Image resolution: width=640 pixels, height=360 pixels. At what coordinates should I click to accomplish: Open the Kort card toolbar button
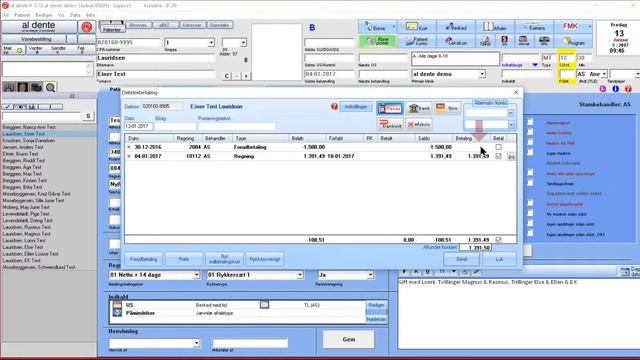click(x=417, y=27)
